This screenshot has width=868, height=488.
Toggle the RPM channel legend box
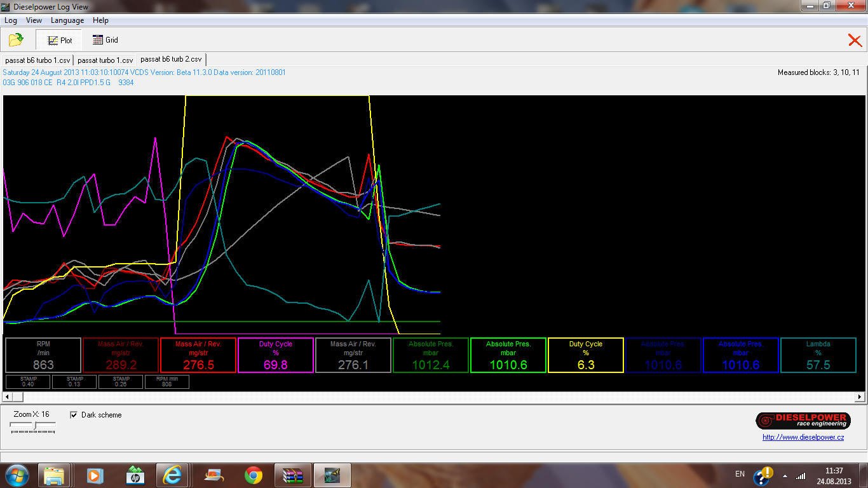point(43,355)
